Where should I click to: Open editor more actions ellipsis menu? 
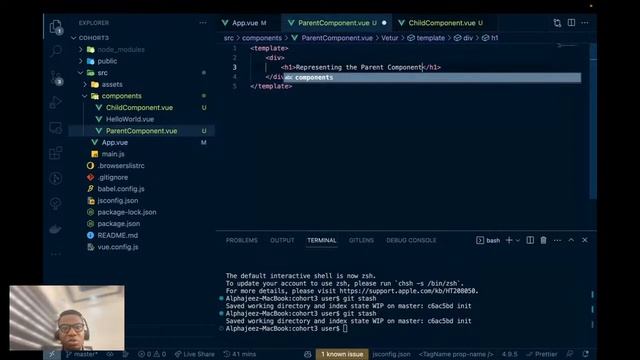(585, 23)
